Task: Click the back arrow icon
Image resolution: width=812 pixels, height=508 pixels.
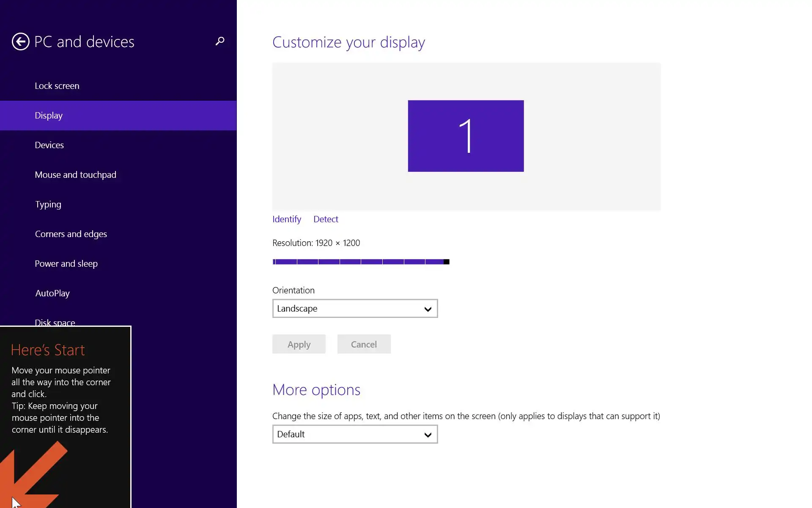Action: tap(20, 41)
